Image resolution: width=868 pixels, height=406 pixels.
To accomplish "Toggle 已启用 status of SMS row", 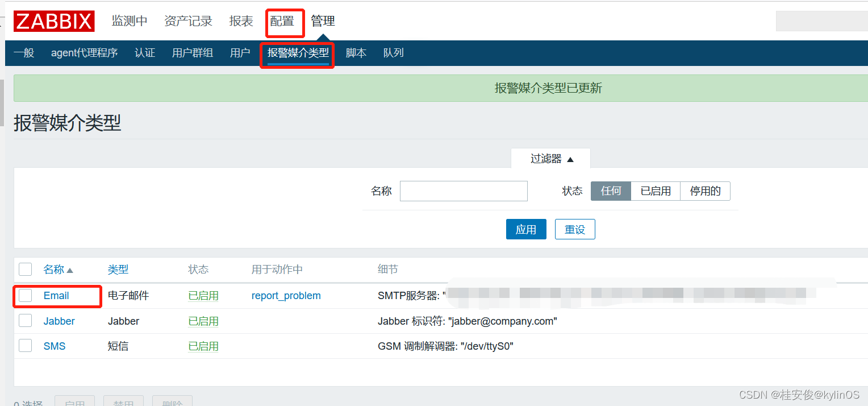I will tap(203, 346).
